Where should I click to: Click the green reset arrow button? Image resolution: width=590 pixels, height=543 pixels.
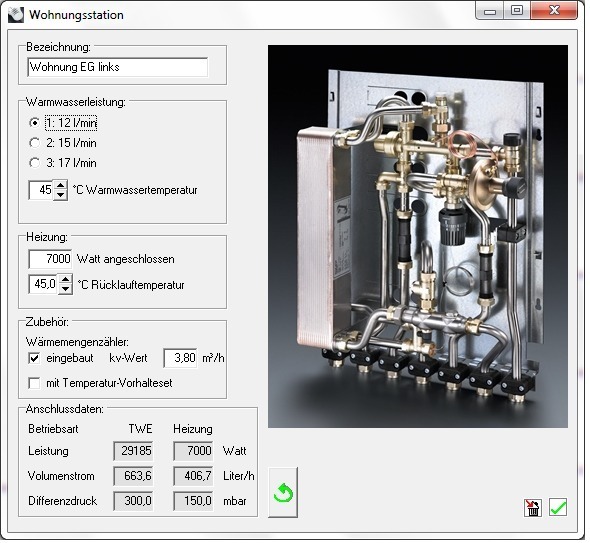pyautogui.click(x=283, y=492)
